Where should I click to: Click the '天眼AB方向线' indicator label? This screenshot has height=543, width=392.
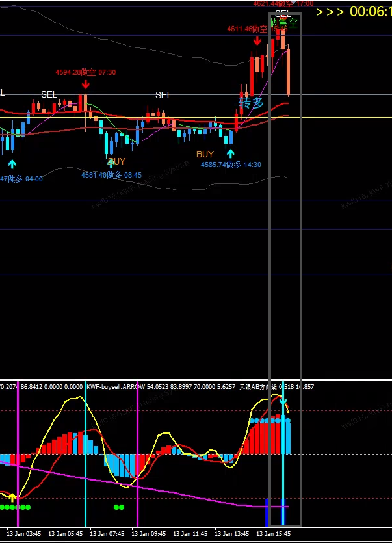coord(258,386)
